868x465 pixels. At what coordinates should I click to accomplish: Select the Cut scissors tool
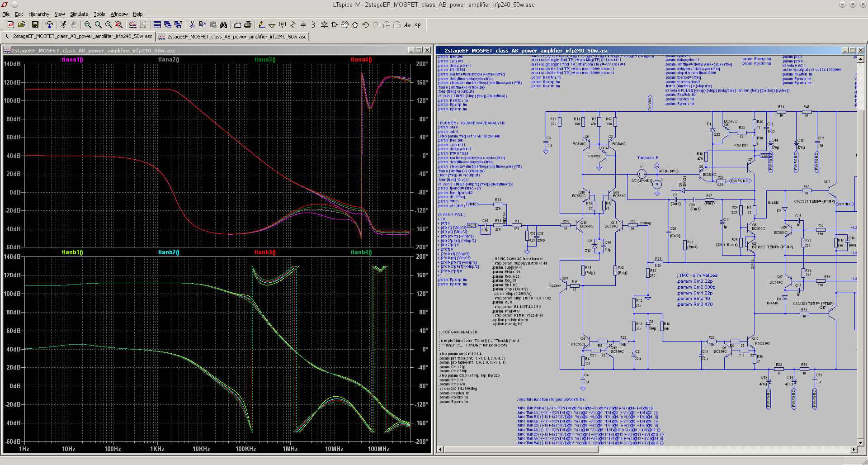coord(192,25)
